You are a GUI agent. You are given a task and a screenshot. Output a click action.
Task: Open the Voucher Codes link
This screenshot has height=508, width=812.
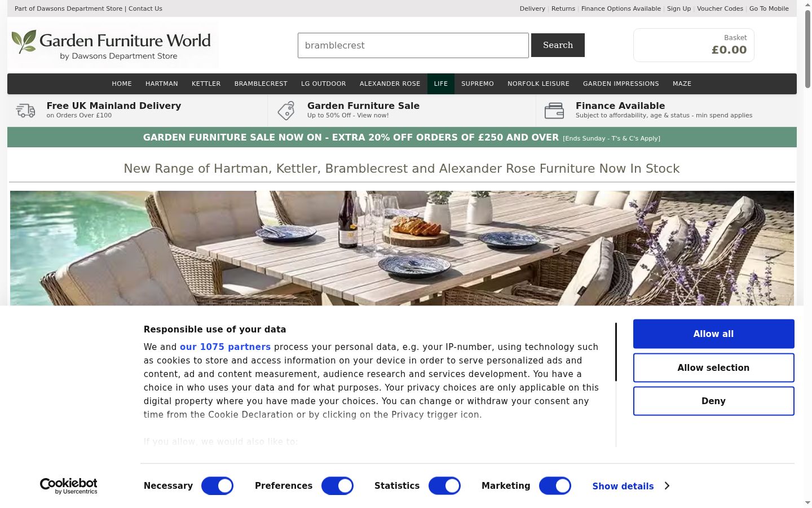coord(720,8)
